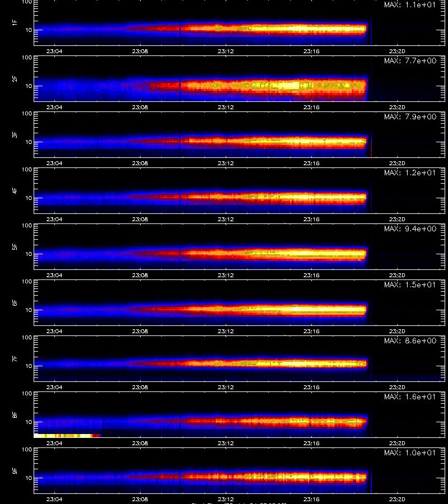Click the 8F panel's 23:04 time label
This screenshot has height=504, width=448.
click(x=54, y=443)
